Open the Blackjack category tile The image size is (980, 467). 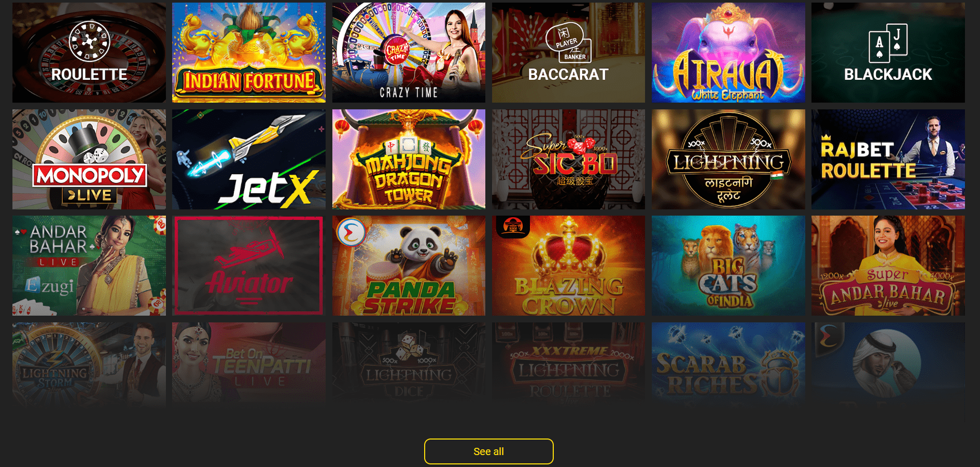pos(888,52)
